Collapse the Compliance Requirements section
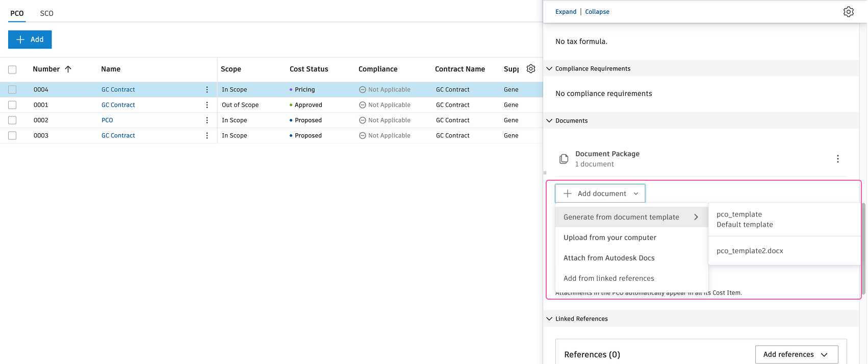The height and width of the screenshot is (364, 868). (549, 68)
